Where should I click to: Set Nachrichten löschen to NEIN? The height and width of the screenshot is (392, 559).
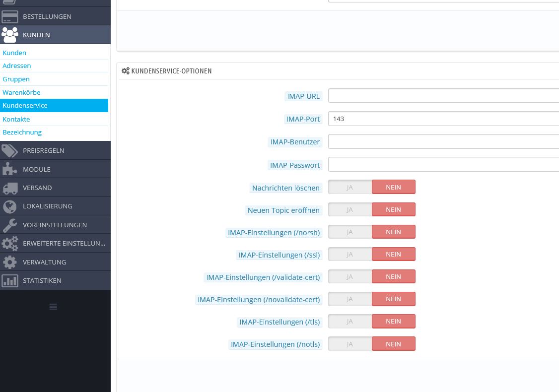[394, 187]
